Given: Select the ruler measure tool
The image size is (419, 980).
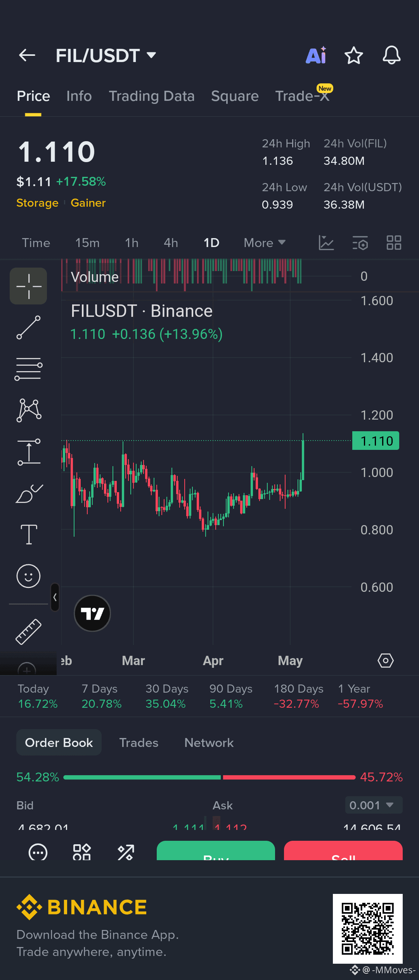Looking at the screenshot, I should [x=28, y=632].
